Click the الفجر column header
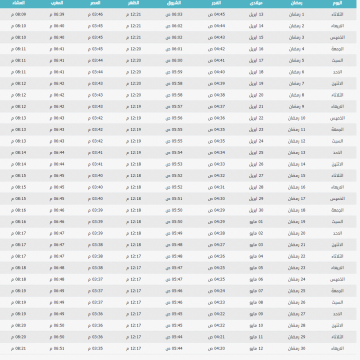 [216, 3]
